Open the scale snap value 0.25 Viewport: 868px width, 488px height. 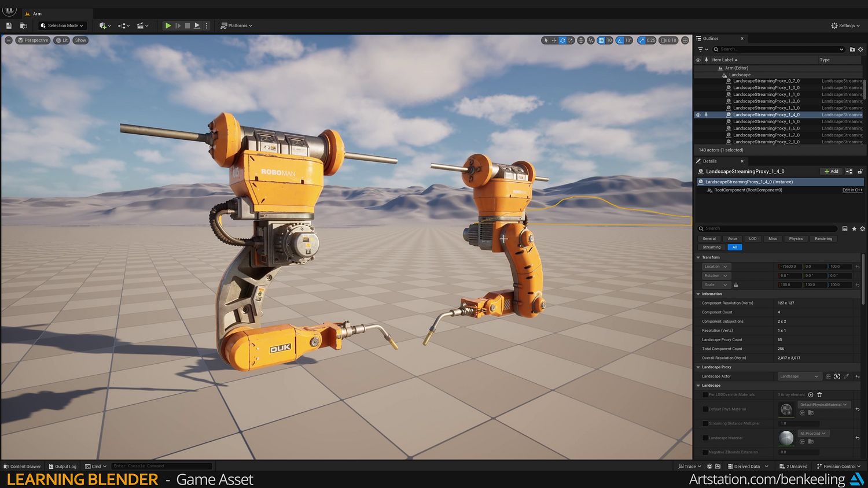click(x=651, y=40)
